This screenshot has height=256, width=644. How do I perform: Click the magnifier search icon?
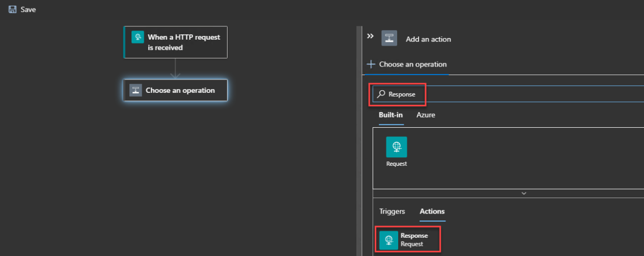point(381,94)
